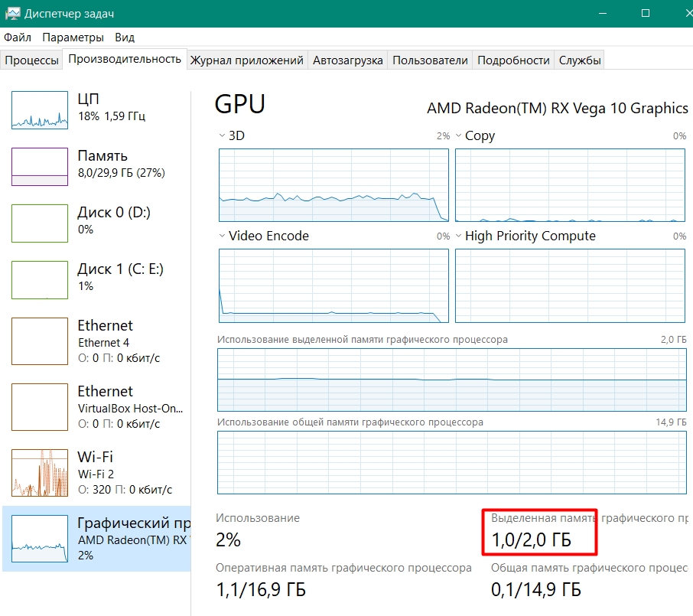This screenshot has height=616, width=693.
Task: Select the Графический процессор sidebar graph
Action: click(40, 538)
